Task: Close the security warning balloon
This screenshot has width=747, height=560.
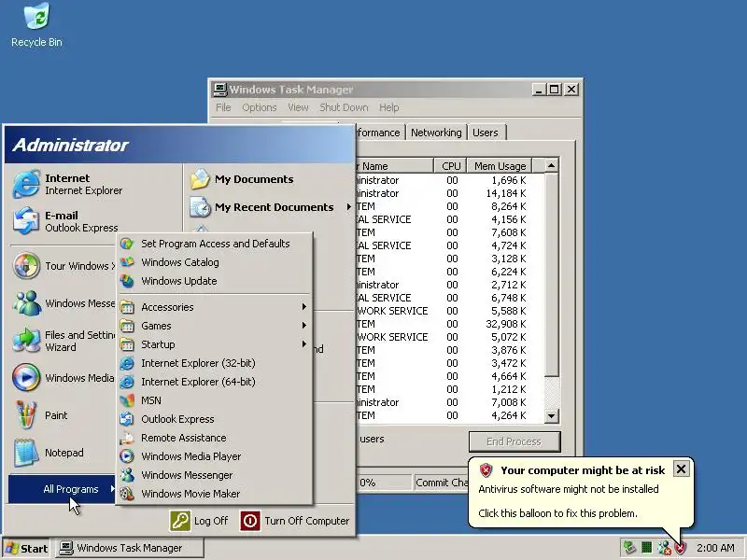Action: coord(682,469)
